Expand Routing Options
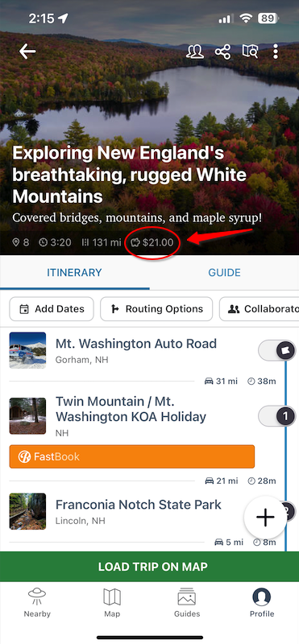This screenshot has width=299, height=644. point(156,309)
